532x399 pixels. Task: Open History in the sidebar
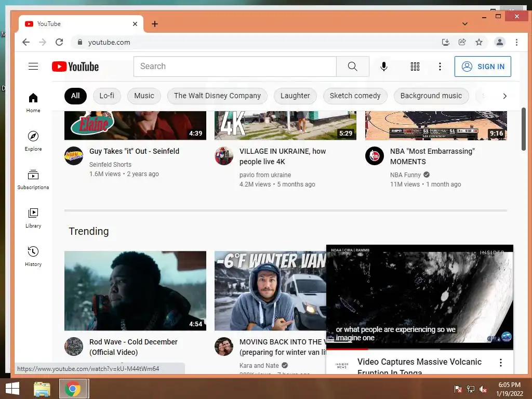33,256
